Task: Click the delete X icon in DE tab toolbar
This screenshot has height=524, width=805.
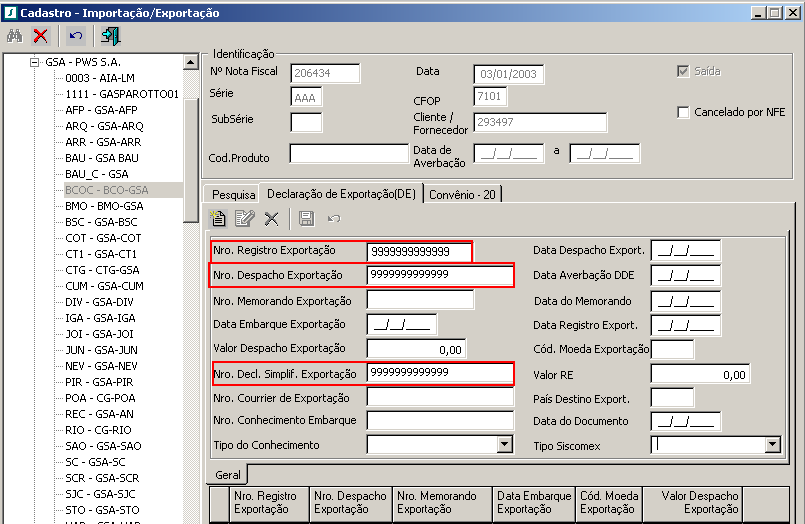Action: click(271, 218)
